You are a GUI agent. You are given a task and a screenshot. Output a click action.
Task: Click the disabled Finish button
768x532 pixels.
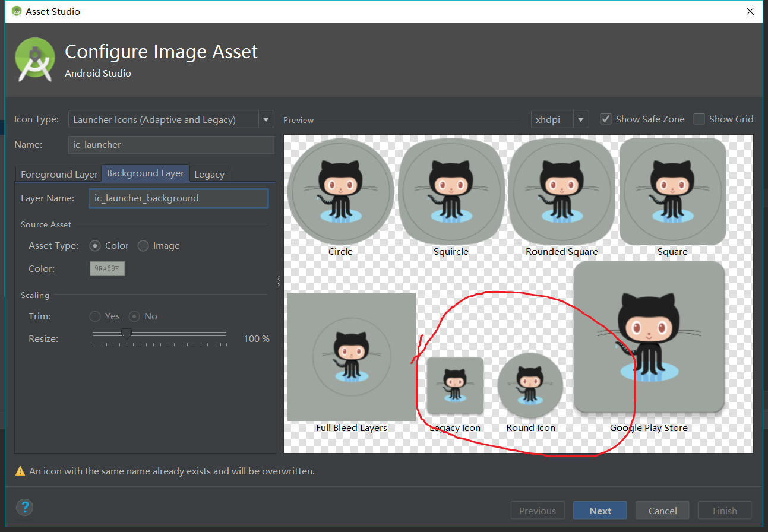click(724, 511)
